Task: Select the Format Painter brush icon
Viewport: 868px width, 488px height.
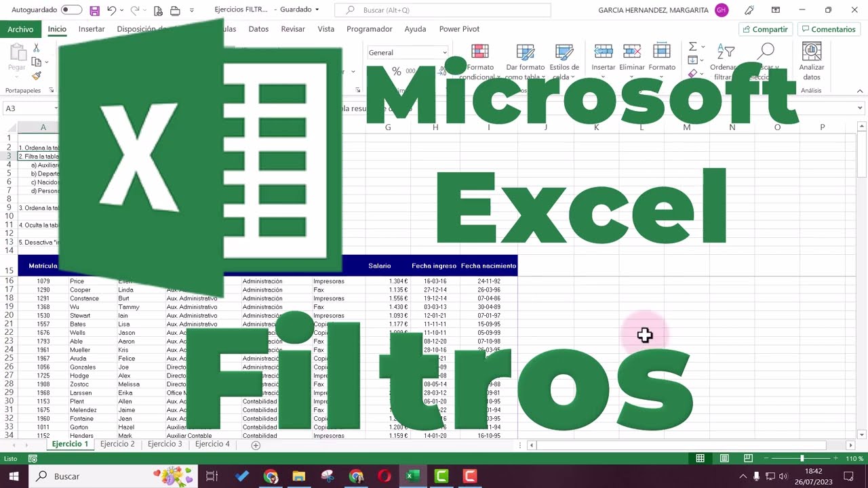Action: pyautogui.click(x=37, y=76)
